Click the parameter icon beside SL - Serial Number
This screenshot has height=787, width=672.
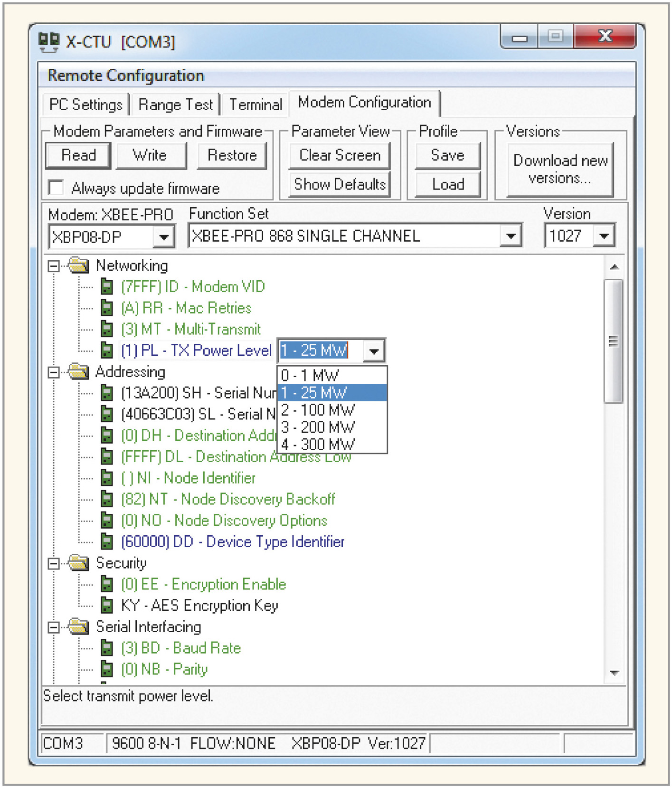pos(107,414)
